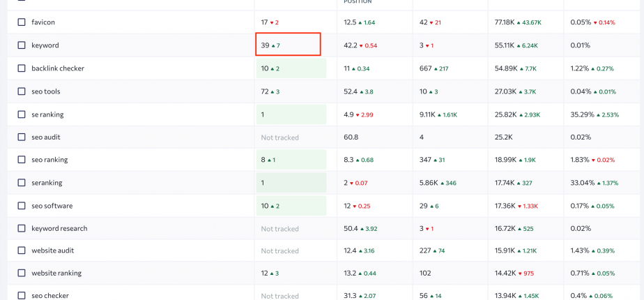Click the website audit keyword name
Viewport: 644px width, 300px height.
pyautogui.click(x=53, y=250)
